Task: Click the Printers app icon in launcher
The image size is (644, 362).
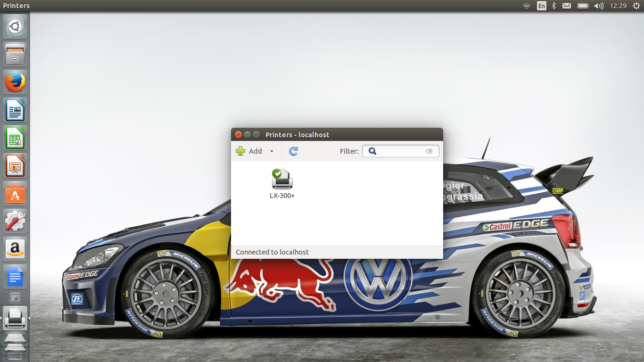Action: [x=15, y=318]
